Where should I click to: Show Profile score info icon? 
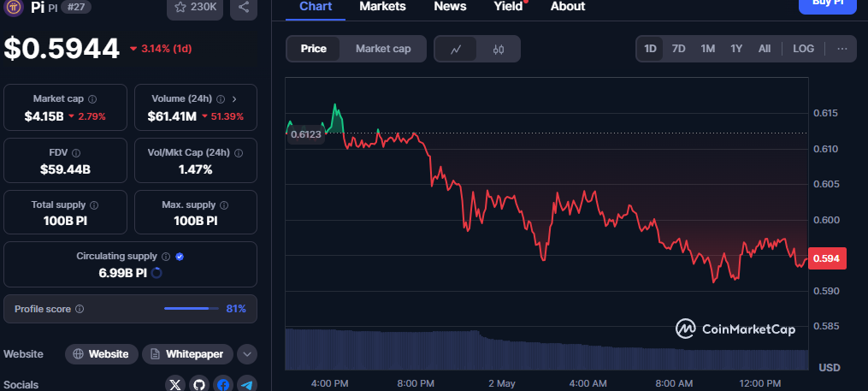click(80, 309)
